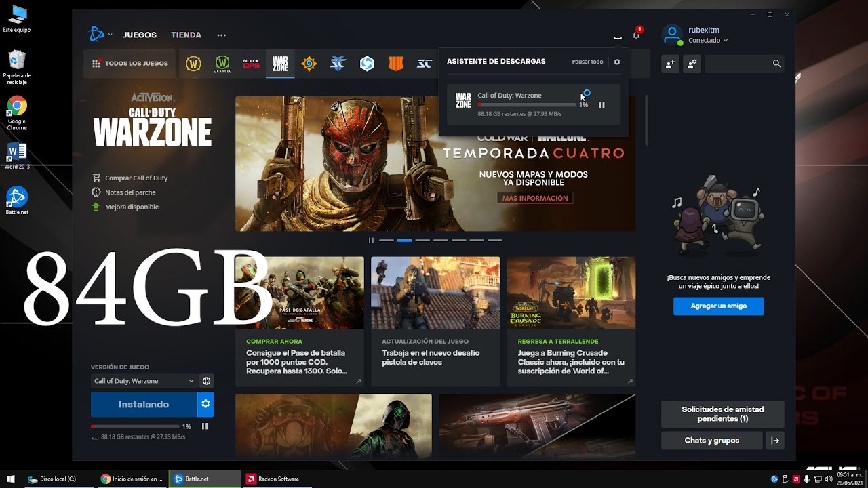Open StarCraft II from the games bar
Image resolution: width=868 pixels, height=488 pixels.
338,63
